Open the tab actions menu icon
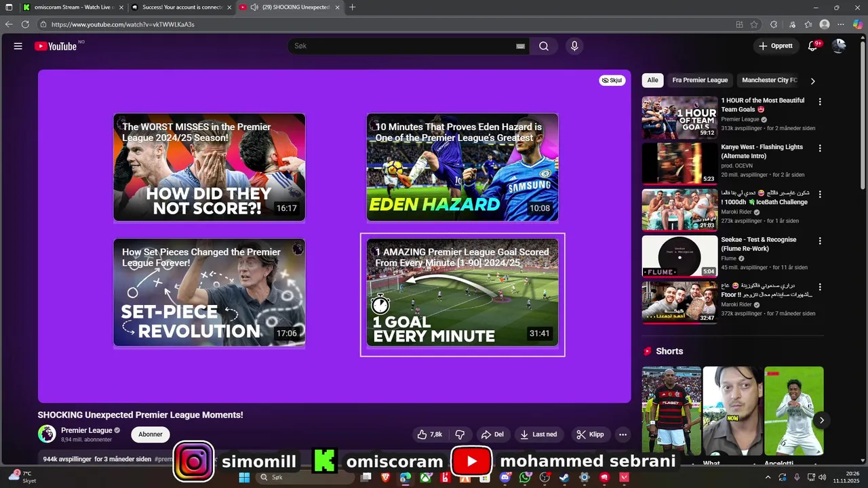This screenshot has height=488, width=868. pyautogui.click(x=9, y=7)
